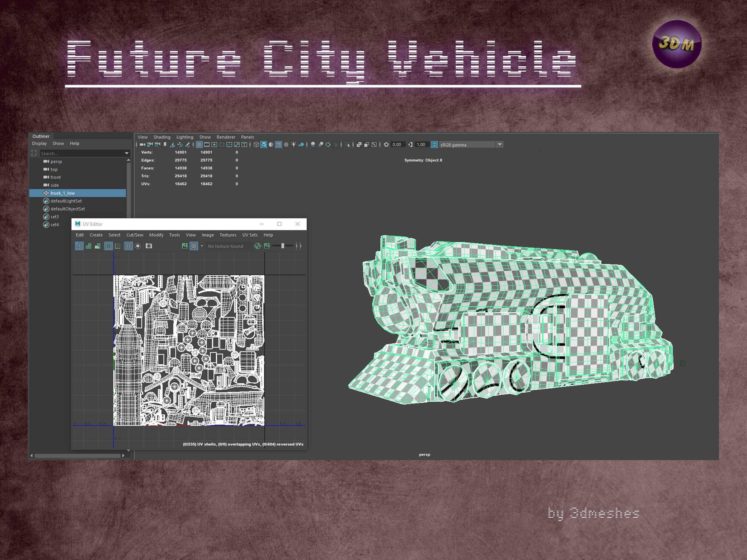Click the camera Bookmarks icon
This screenshot has width=747, height=560.
point(165,144)
